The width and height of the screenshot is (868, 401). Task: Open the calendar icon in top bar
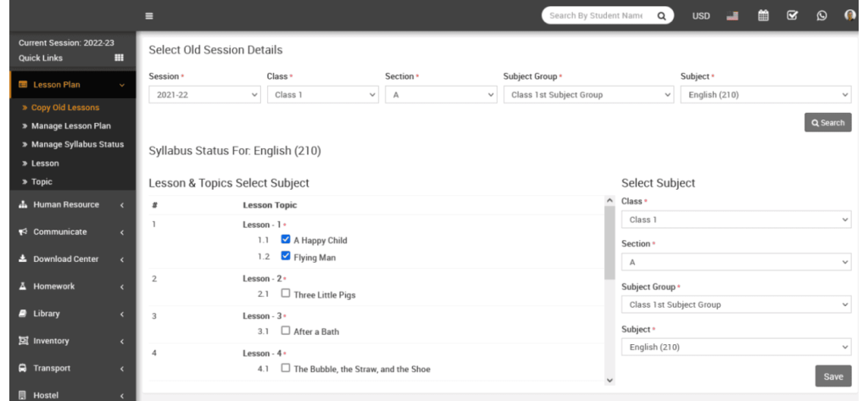coord(763,15)
